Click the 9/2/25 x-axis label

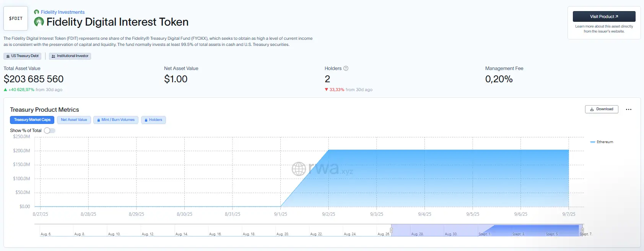click(x=329, y=214)
